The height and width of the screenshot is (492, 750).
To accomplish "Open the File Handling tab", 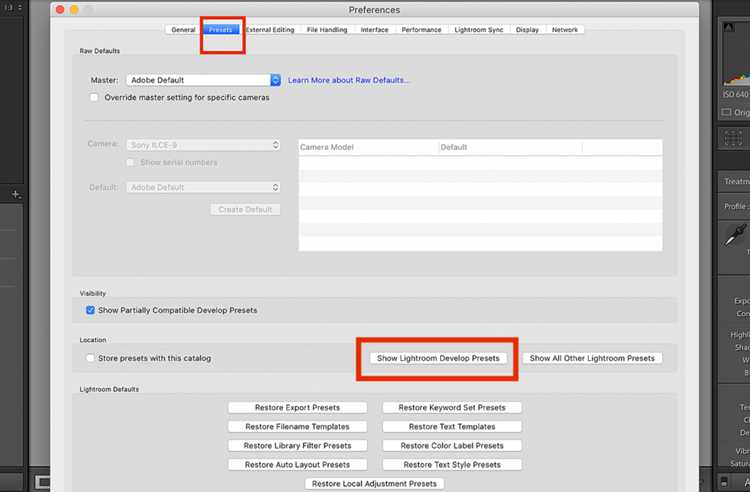I will click(327, 30).
